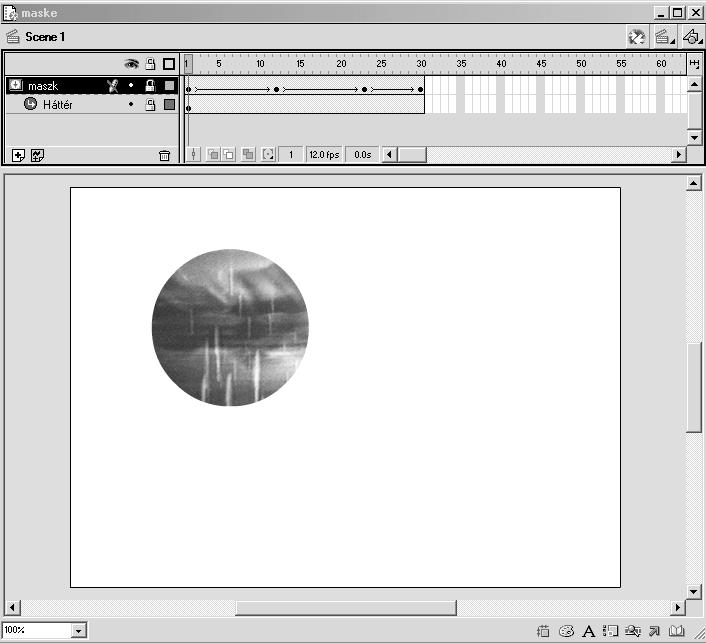Click the stage vertical scrollbar thumb
Viewport: 706px width, 643px height.
pyautogui.click(x=693, y=388)
